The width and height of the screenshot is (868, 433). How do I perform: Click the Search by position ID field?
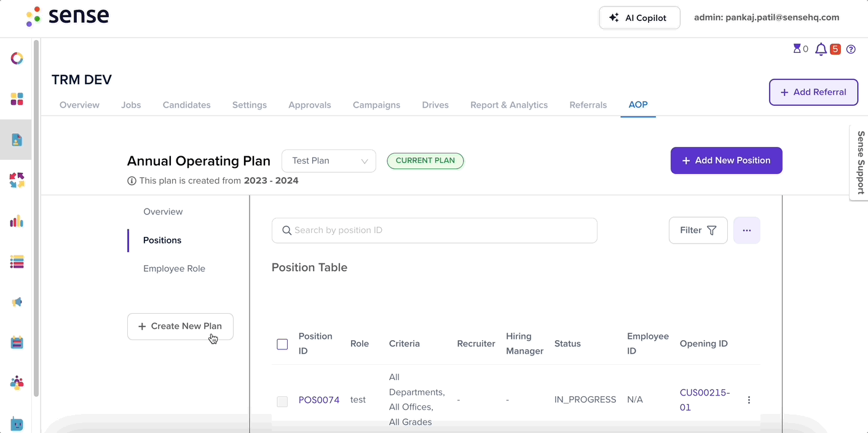click(435, 230)
